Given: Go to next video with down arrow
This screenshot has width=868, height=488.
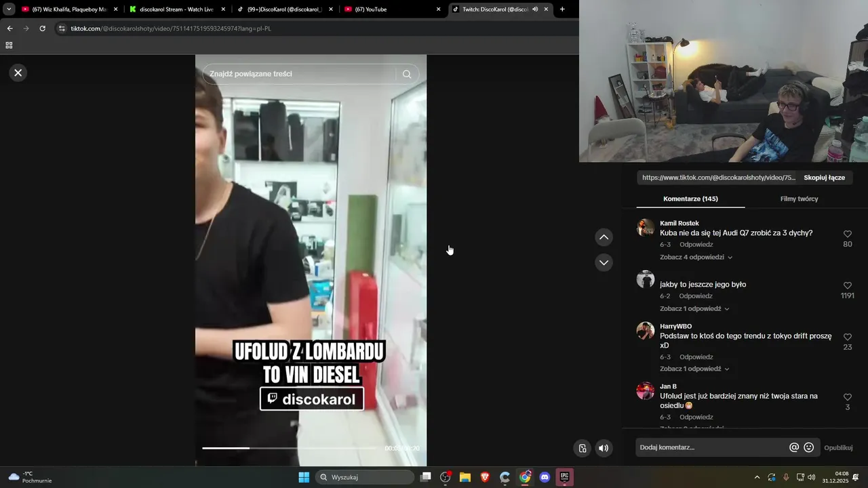Looking at the screenshot, I should (x=604, y=262).
